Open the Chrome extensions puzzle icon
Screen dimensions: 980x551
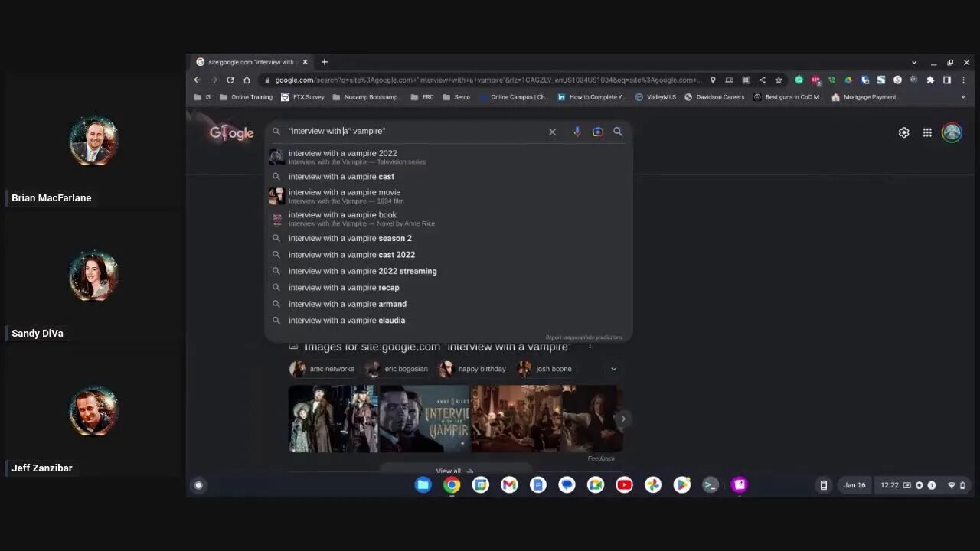coord(930,80)
